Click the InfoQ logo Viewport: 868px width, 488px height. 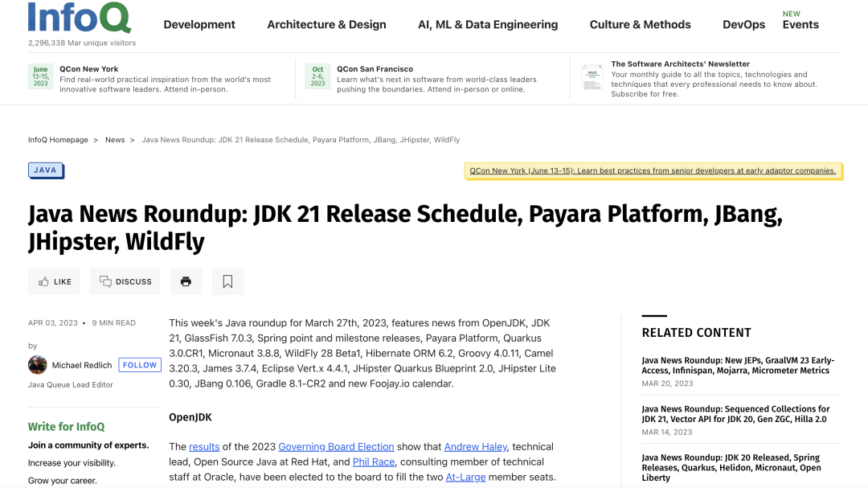(x=80, y=18)
